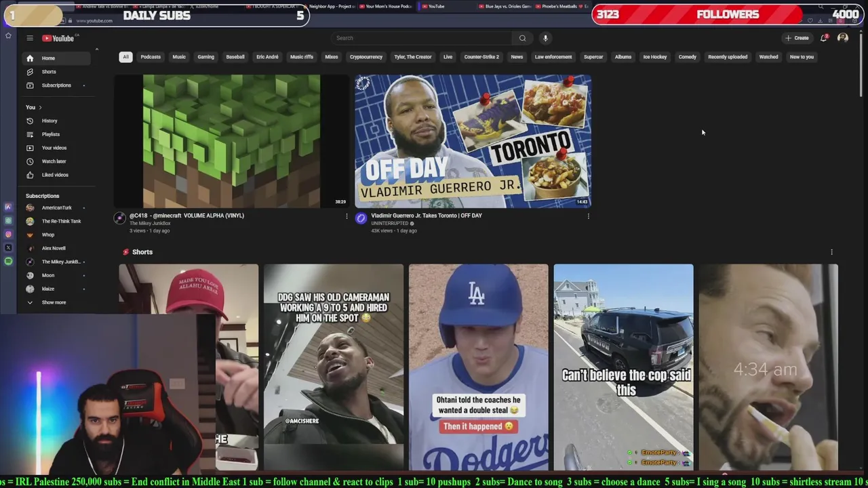The height and width of the screenshot is (488, 868).
Task: Expand the You section
Action: click(x=34, y=107)
